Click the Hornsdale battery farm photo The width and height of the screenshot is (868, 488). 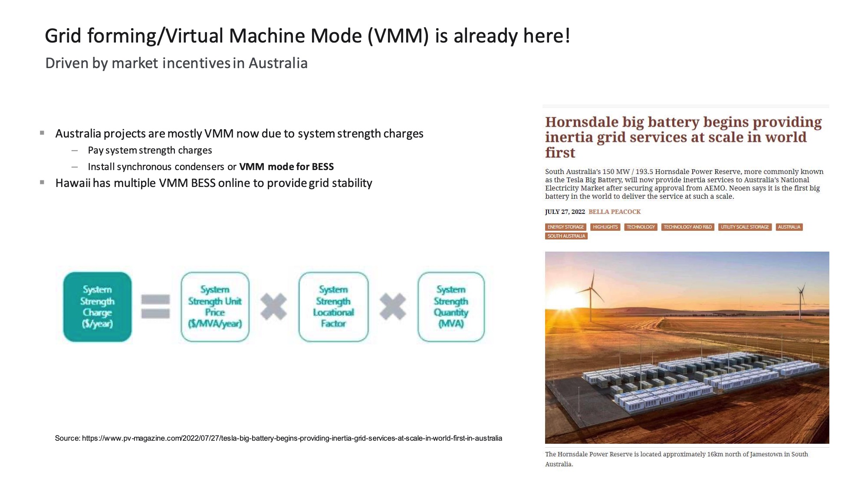point(687,347)
